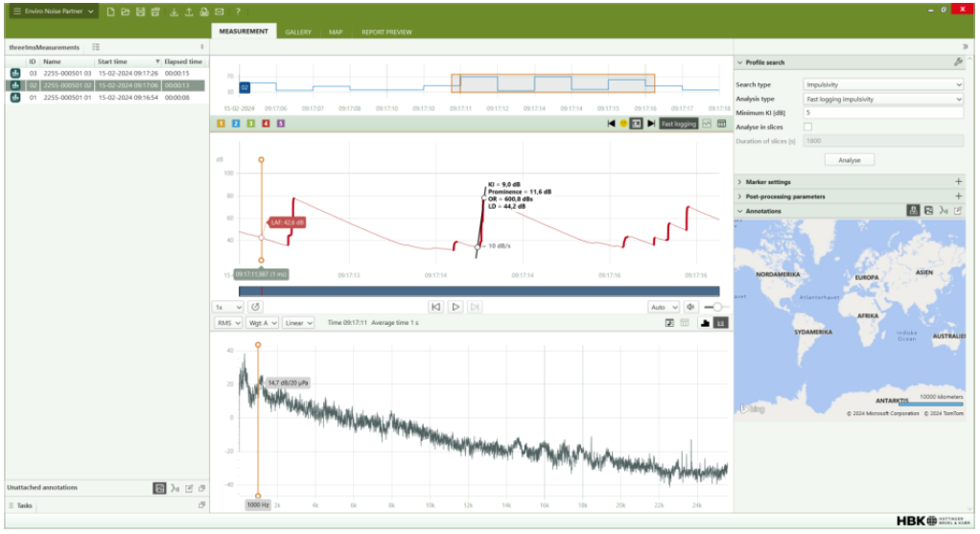Click the reset playback speed icon
The image size is (980, 534).
[x=255, y=307]
